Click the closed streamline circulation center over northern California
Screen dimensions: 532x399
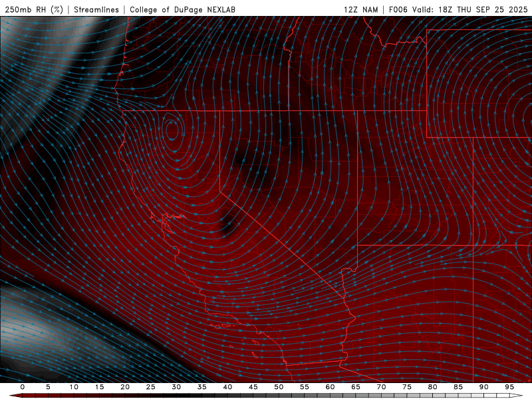[x=172, y=130]
